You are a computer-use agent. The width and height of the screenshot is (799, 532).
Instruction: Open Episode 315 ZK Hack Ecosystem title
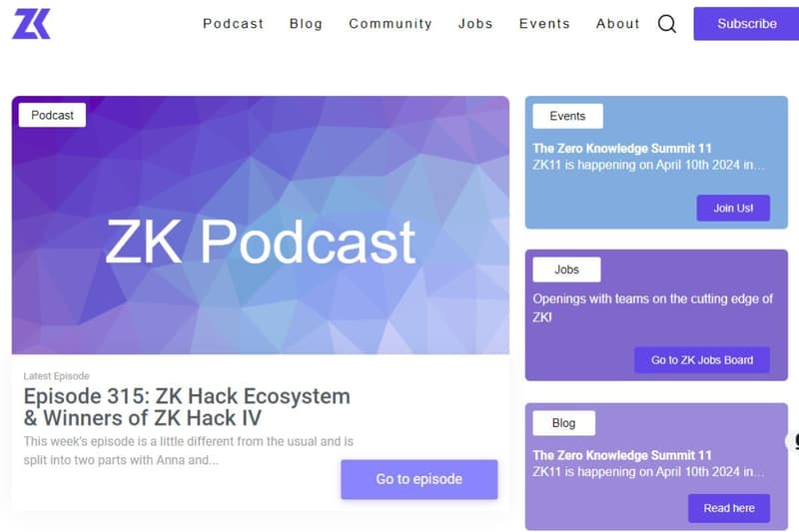[187, 407]
